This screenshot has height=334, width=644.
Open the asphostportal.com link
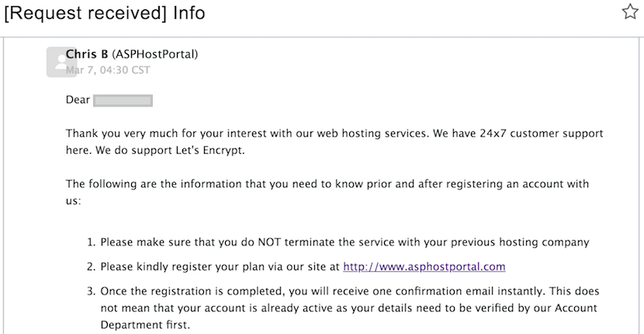[424, 266]
